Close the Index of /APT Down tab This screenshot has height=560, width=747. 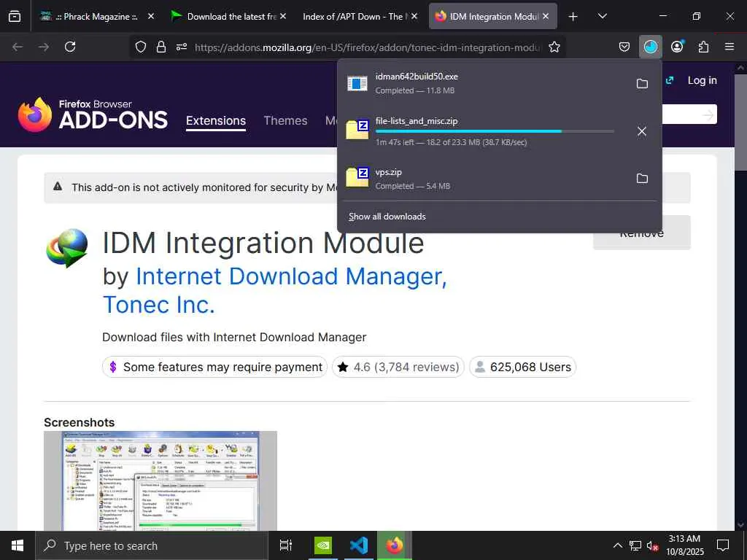point(414,17)
